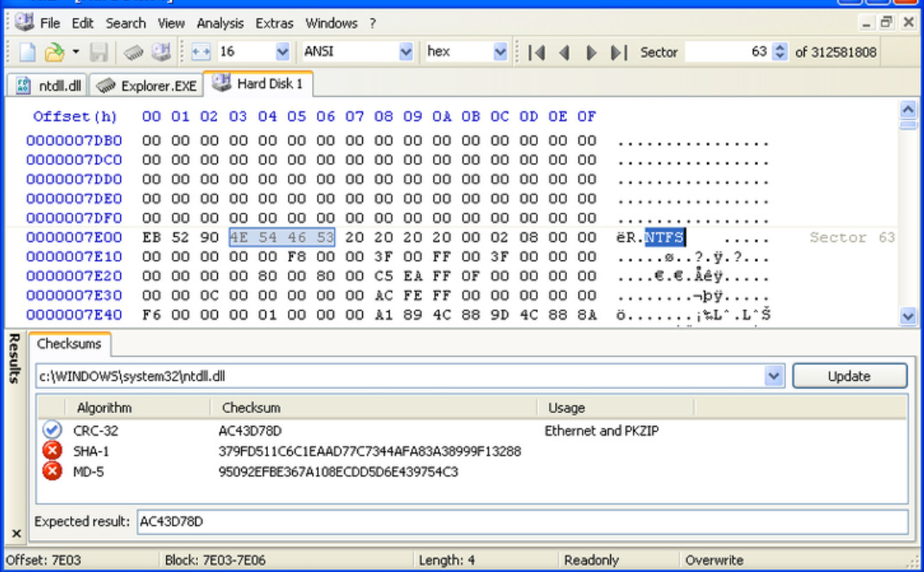Click the Expected result input field

(519, 522)
